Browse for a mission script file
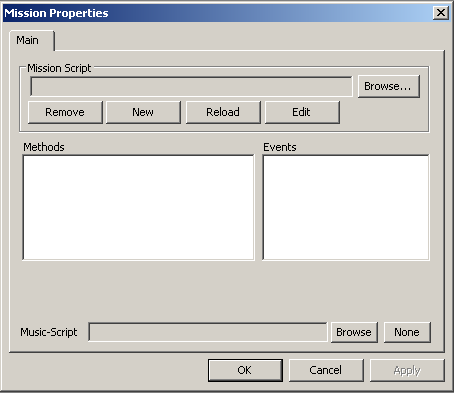454x393 pixels. click(x=389, y=86)
